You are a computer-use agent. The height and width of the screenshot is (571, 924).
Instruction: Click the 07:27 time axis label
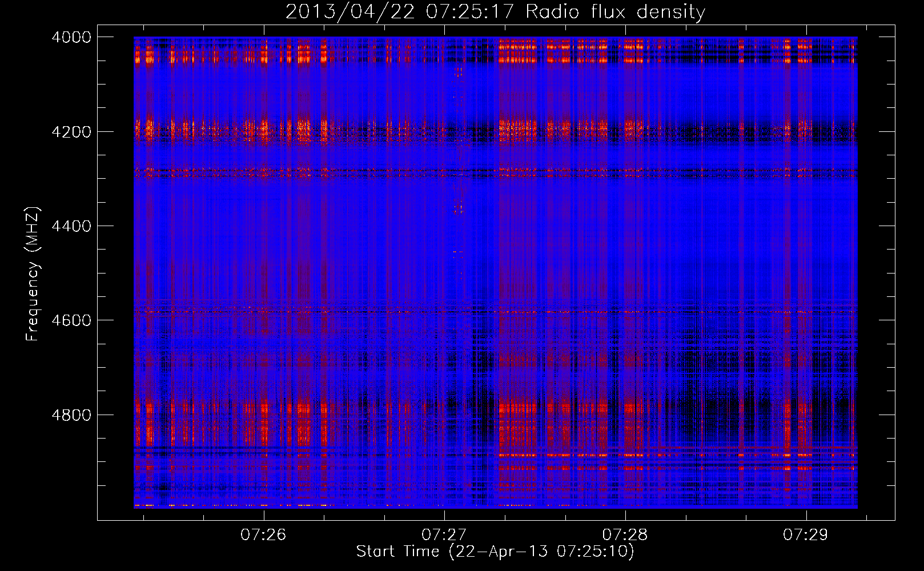point(444,535)
